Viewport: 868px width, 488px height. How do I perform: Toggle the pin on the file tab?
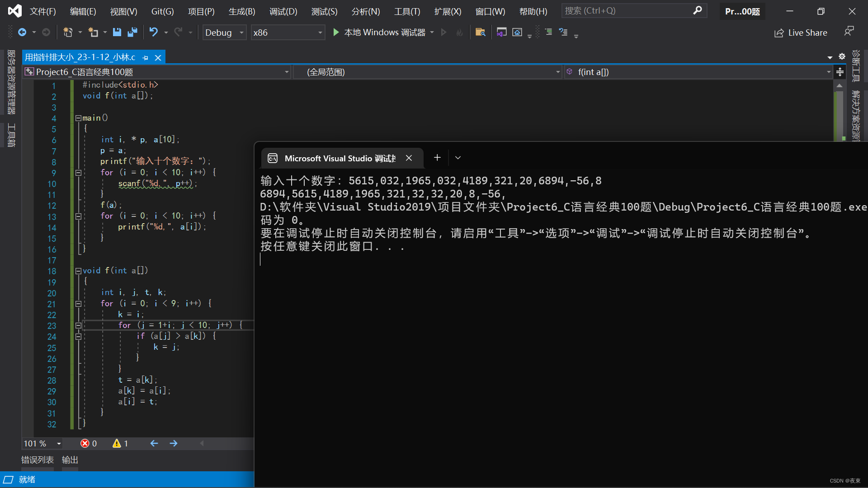click(x=145, y=58)
